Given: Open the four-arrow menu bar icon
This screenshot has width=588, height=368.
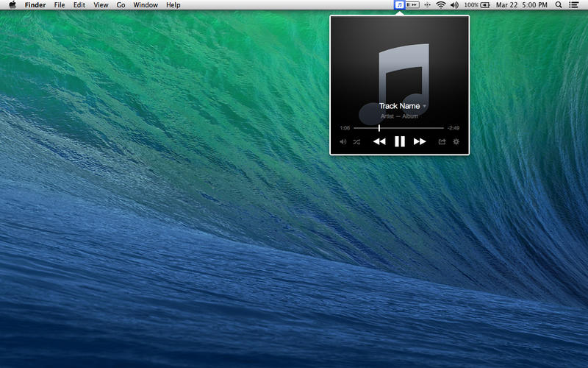Looking at the screenshot, I should pyautogui.click(x=427, y=5).
